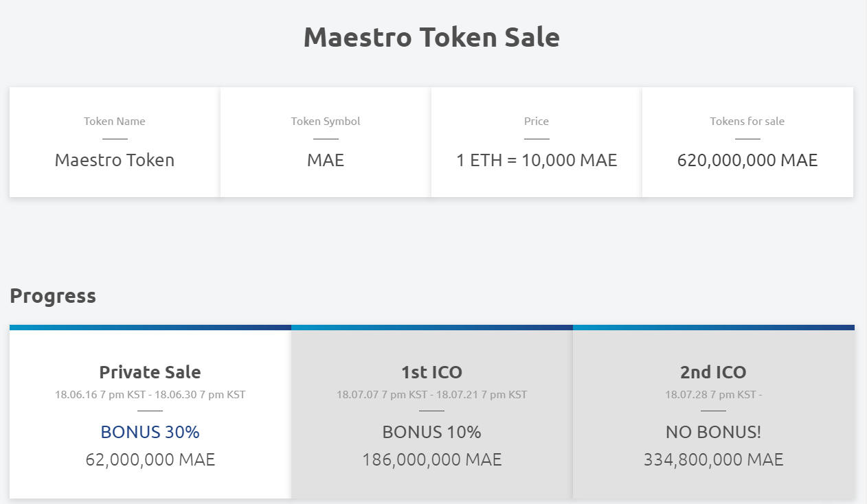Click the 186,000,000 MAE amount
This screenshot has width=867, height=504.
(431, 459)
